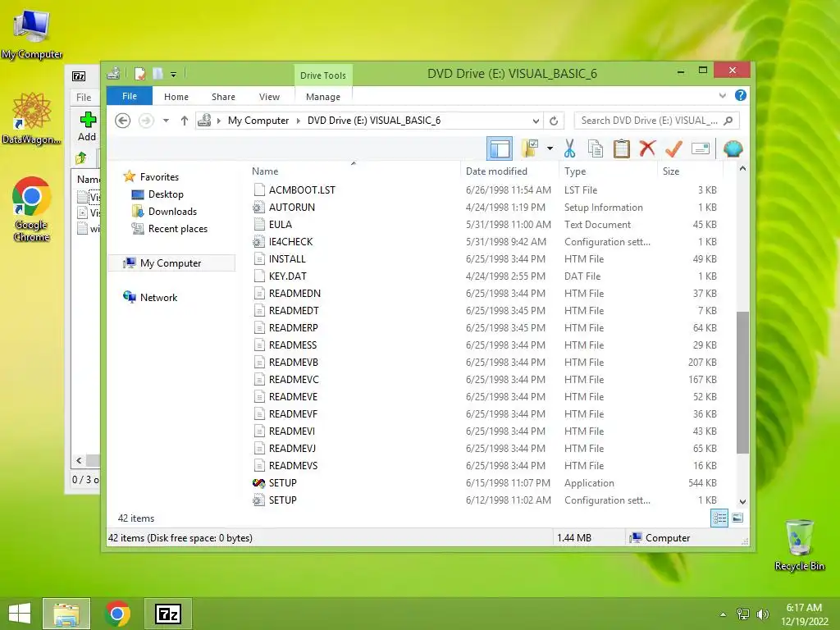Open the View ribbon tab

click(269, 97)
